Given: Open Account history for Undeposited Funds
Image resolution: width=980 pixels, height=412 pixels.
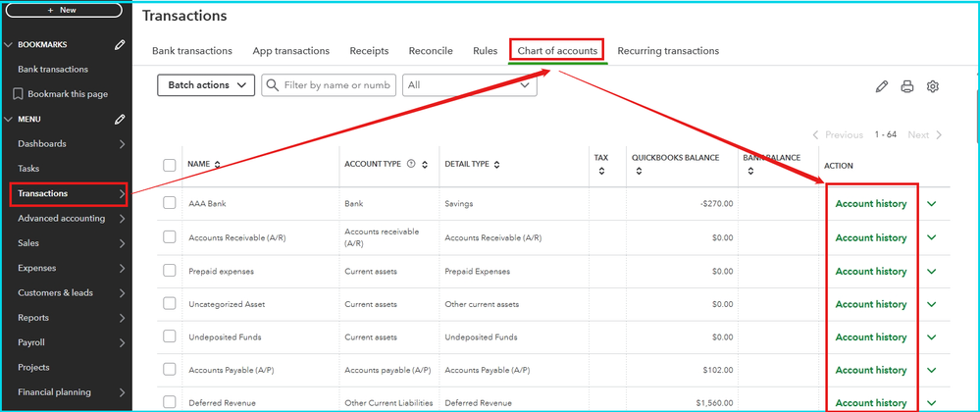Looking at the screenshot, I should [871, 337].
